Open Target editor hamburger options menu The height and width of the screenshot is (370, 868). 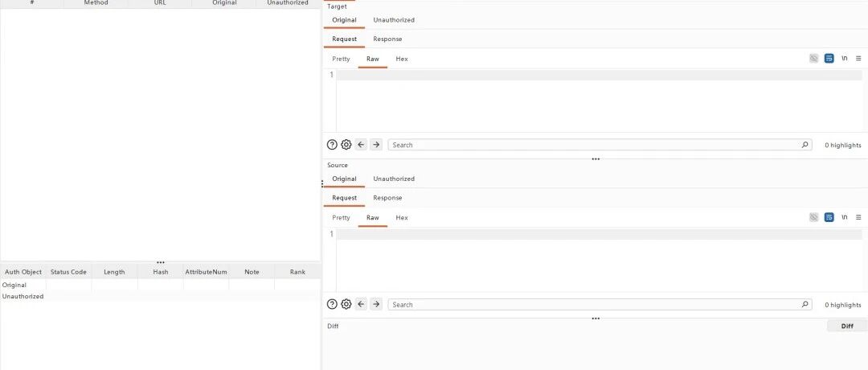[x=858, y=58]
